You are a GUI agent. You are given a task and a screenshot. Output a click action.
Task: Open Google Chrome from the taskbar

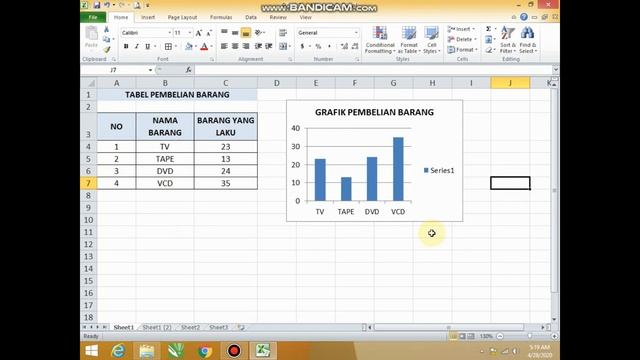coord(204,351)
